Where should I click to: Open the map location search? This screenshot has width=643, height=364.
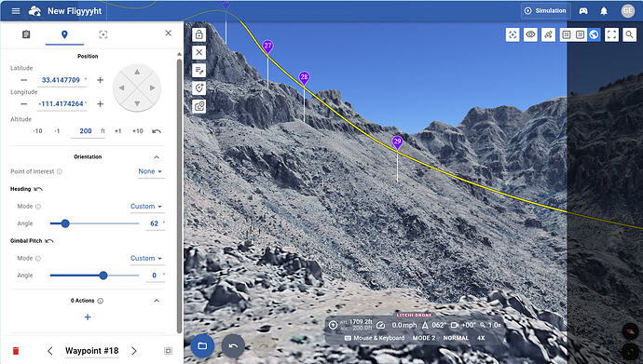click(629, 34)
